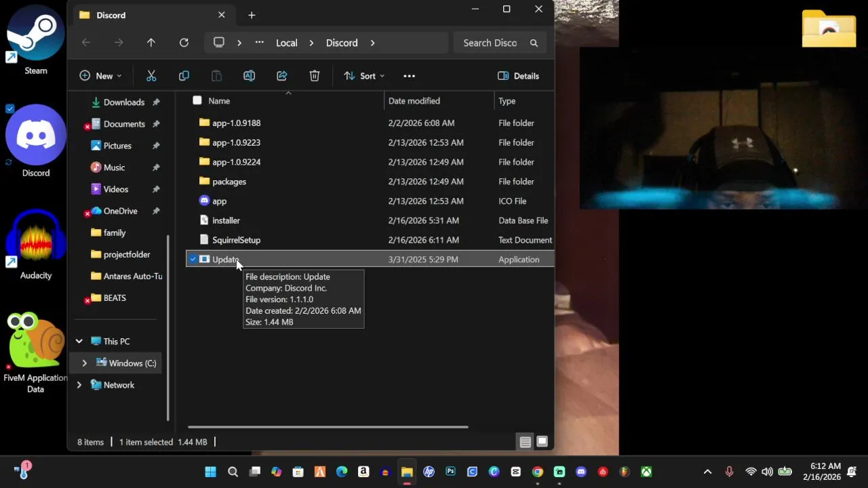Switch to the Discord Explorer tab
Image resolution: width=868 pixels, height=488 pixels.
152,15
